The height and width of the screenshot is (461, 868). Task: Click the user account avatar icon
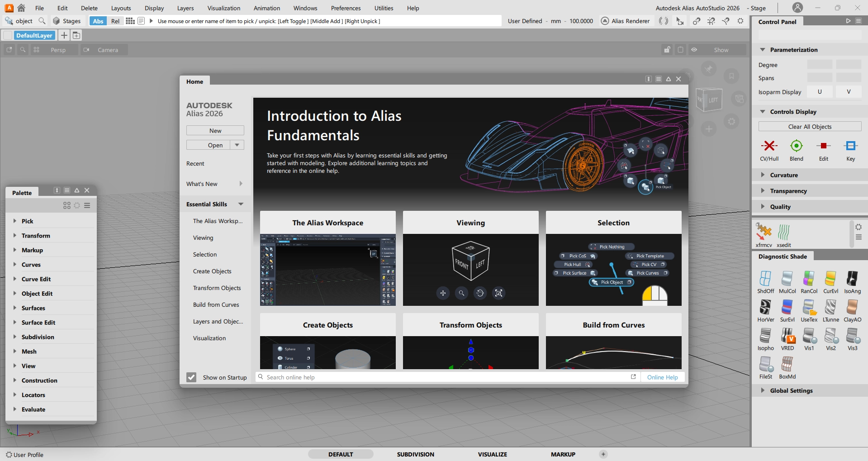click(797, 8)
